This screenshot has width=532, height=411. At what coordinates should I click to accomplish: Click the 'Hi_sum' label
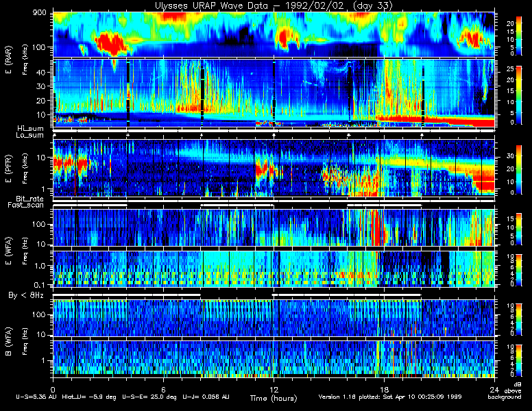click(31, 128)
